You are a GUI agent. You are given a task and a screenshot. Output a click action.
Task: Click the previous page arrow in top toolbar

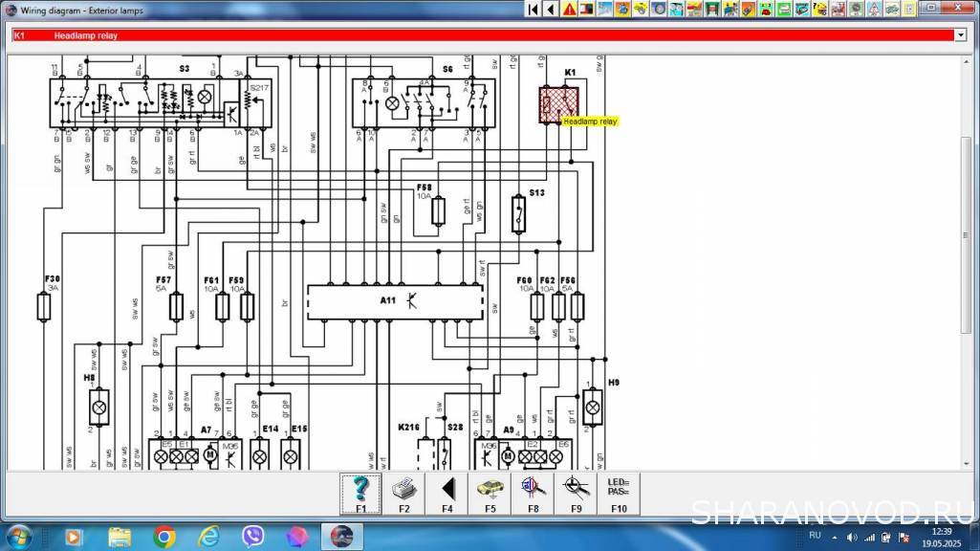pyautogui.click(x=551, y=9)
